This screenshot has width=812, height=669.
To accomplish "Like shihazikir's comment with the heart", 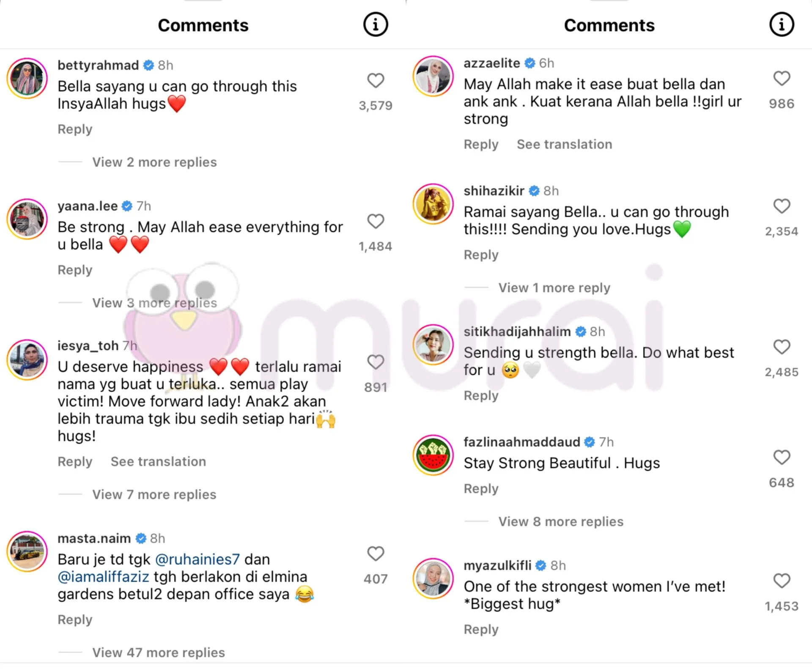I will pos(781,206).
